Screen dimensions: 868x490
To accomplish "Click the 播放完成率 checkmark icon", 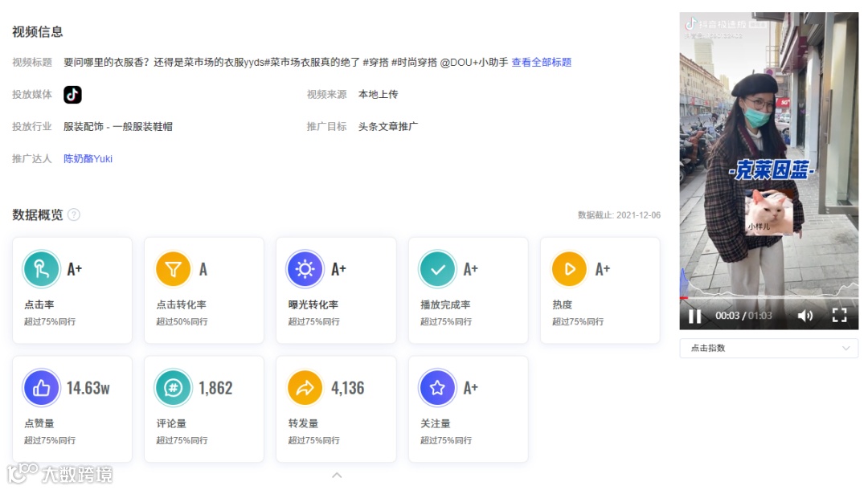I will point(437,268).
